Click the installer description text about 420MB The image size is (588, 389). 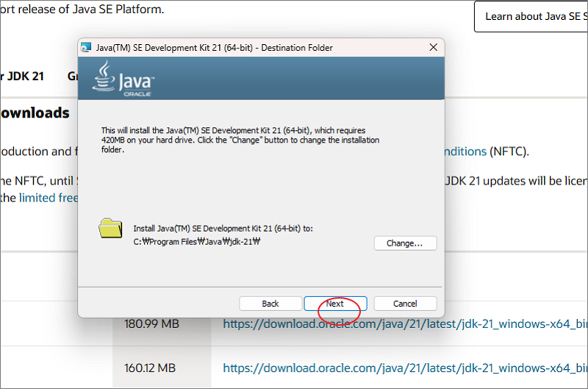tap(240, 140)
